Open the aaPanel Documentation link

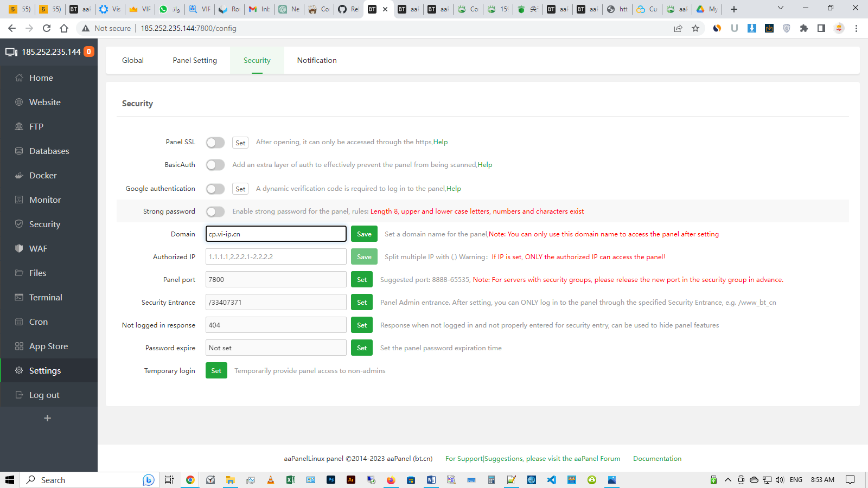[657, 459]
